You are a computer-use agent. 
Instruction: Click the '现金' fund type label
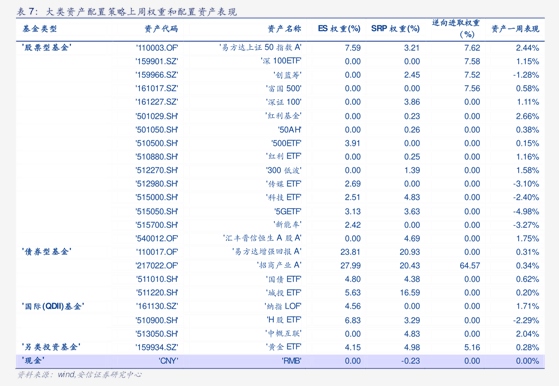33,360
